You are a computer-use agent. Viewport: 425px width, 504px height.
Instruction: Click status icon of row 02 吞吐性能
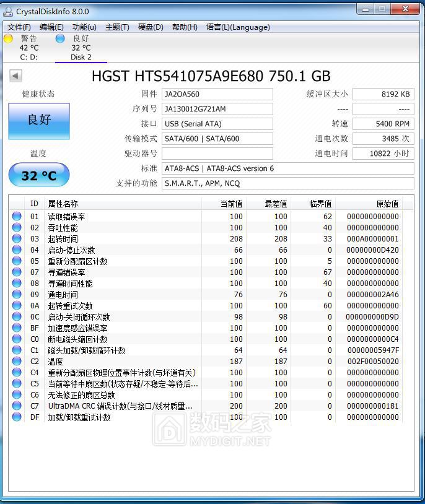pos(17,228)
